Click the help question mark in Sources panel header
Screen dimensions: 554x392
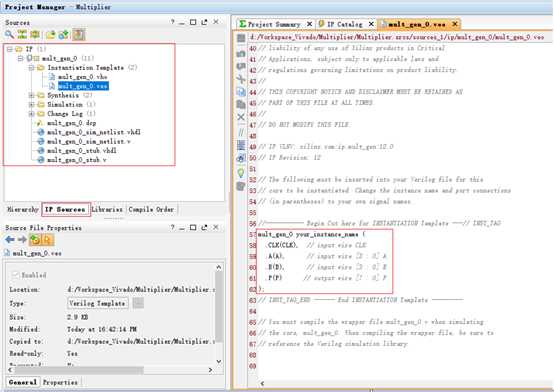click(x=172, y=22)
